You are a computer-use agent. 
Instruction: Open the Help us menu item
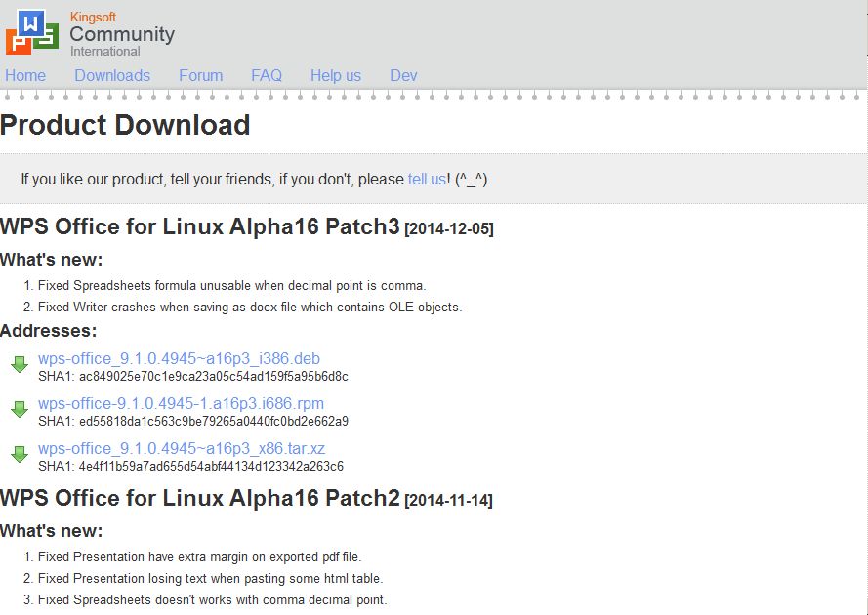(336, 75)
